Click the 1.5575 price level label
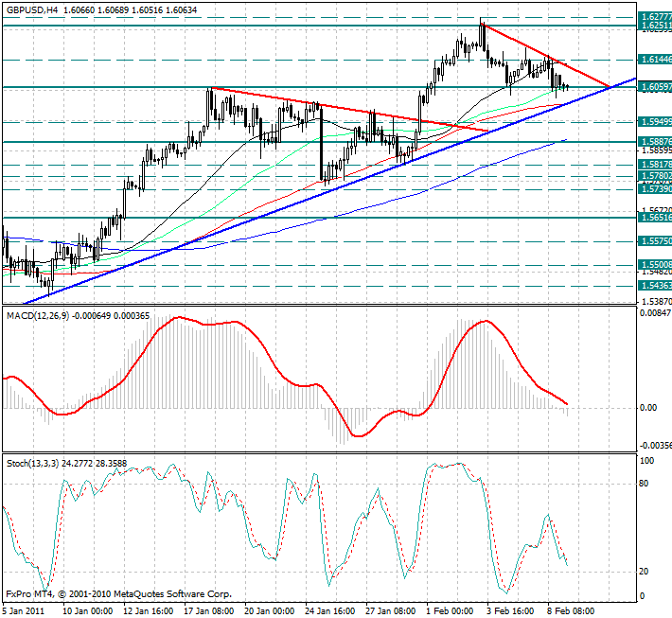672x618 pixels. pyautogui.click(x=655, y=241)
